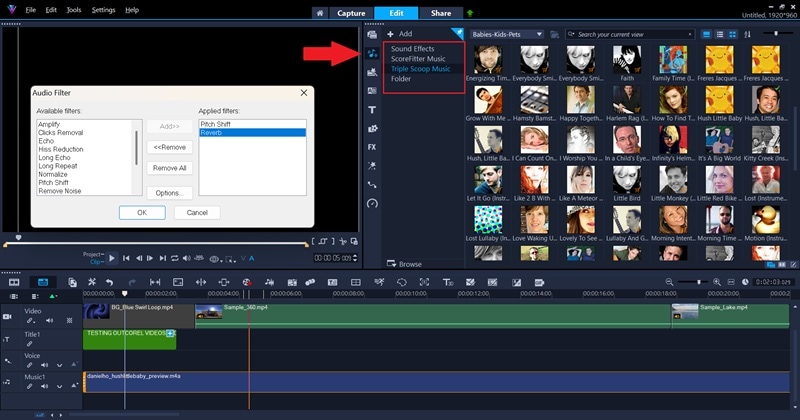Screen dimensions: 800x420
Task: Click the Import media folder icon
Action: point(555,35)
